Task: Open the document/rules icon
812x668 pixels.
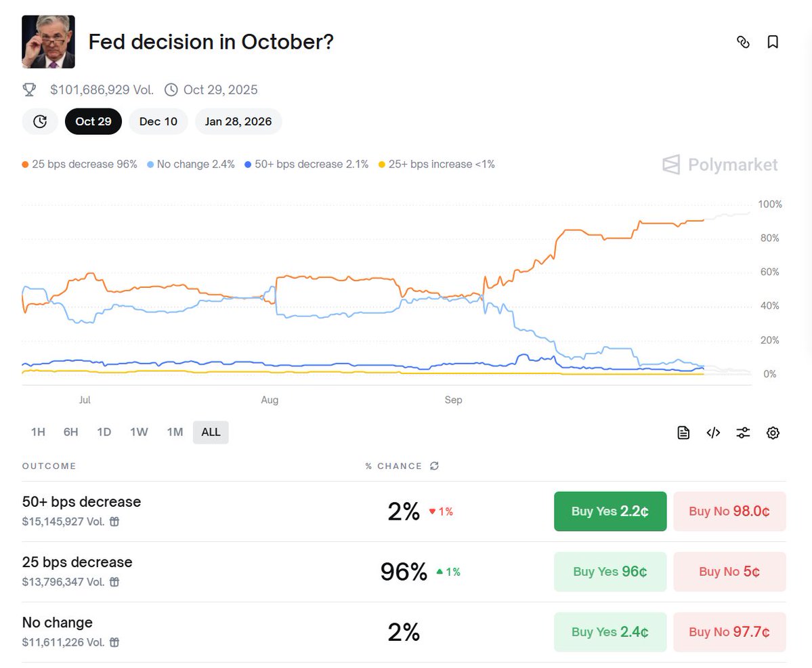Action: coord(683,433)
